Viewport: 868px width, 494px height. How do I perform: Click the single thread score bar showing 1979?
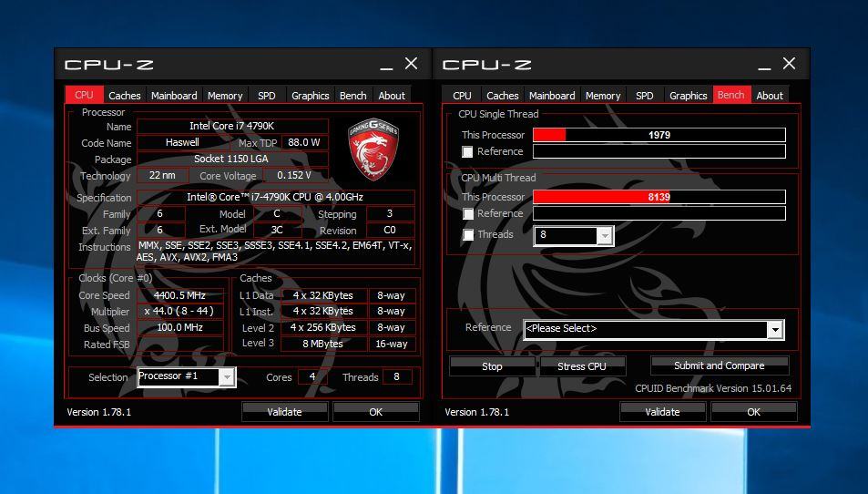click(659, 135)
